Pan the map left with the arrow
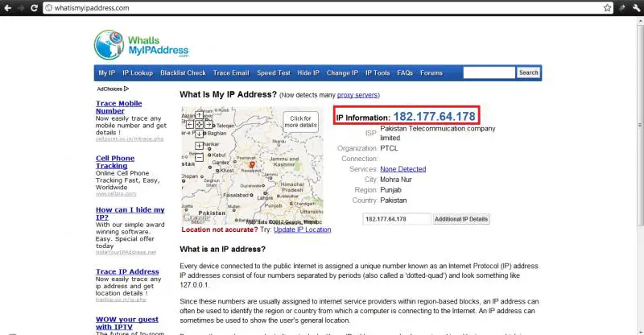The height and width of the screenshot is (335, 644). tap(190, 124)
